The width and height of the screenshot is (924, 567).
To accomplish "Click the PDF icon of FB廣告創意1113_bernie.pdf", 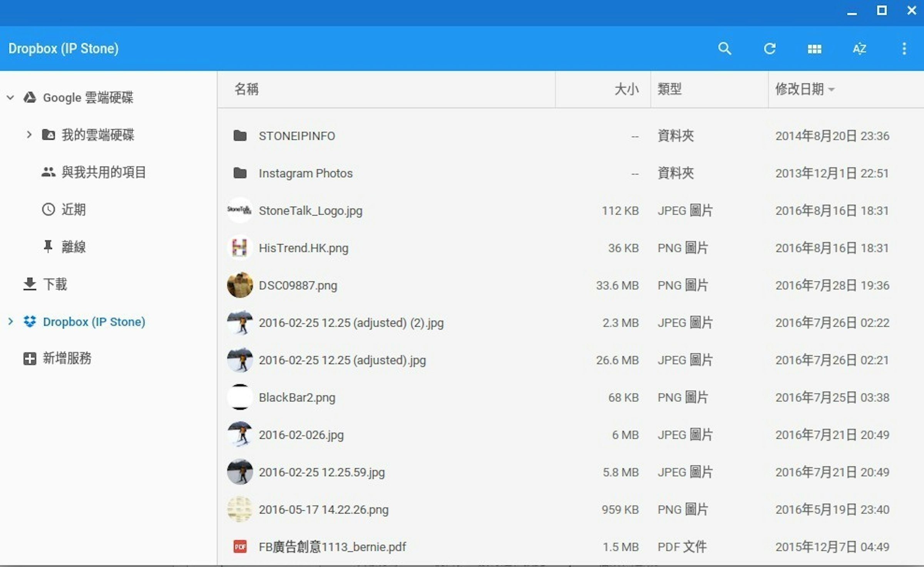I will [240, 547].
